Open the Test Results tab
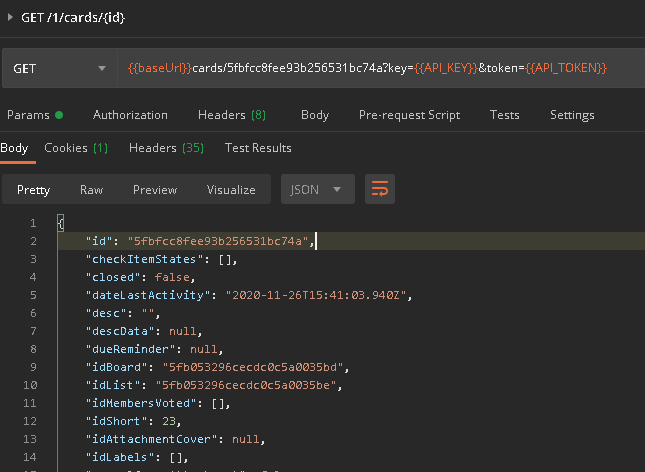 (x=258, y=148)
